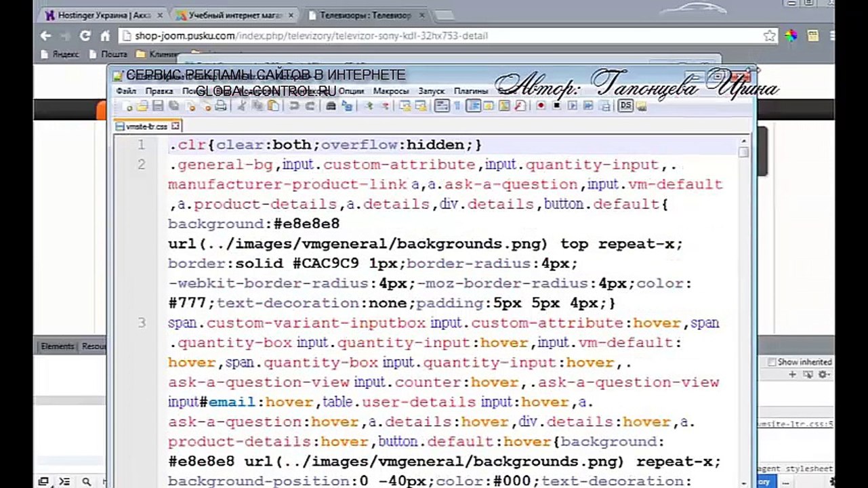Screen dimensions: 868x488
Task: Open the Запуск menu
Action: tap(432, 91)
